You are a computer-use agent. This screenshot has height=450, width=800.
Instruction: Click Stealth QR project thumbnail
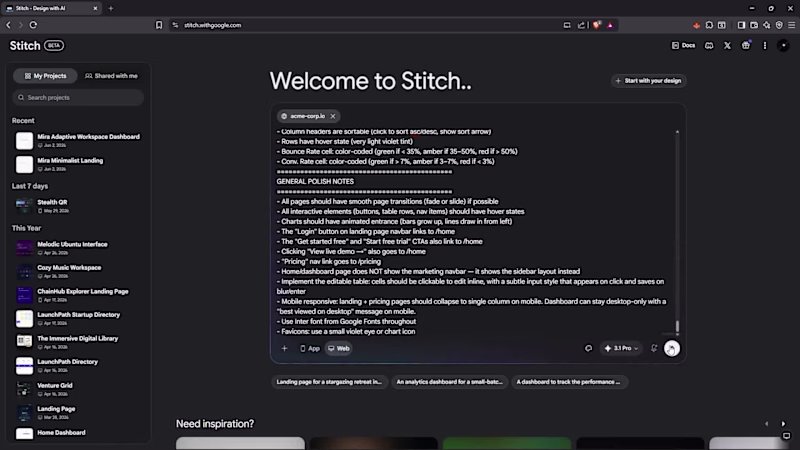click(x=24, y=206)
